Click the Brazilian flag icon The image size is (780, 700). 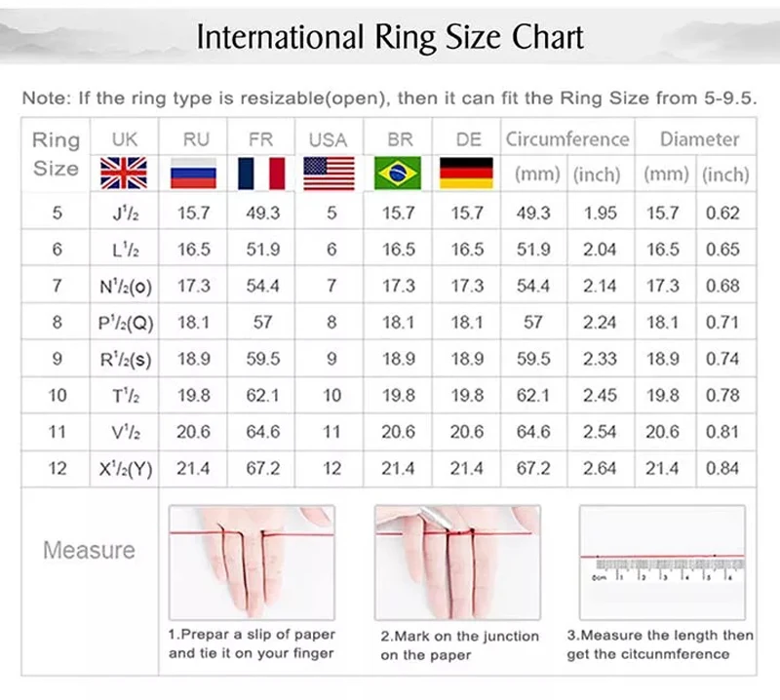[x=398, y=174]
